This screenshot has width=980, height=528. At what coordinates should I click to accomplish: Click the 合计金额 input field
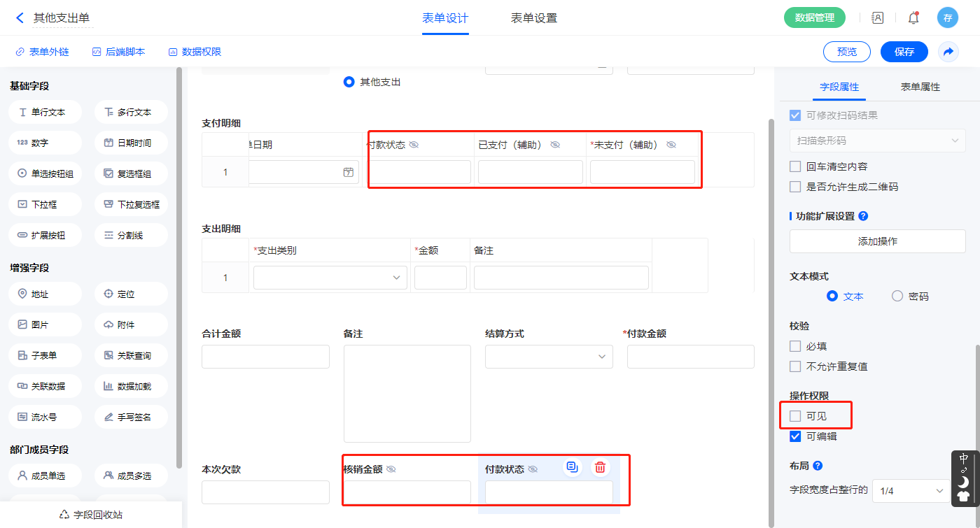[x=265, y=357]
